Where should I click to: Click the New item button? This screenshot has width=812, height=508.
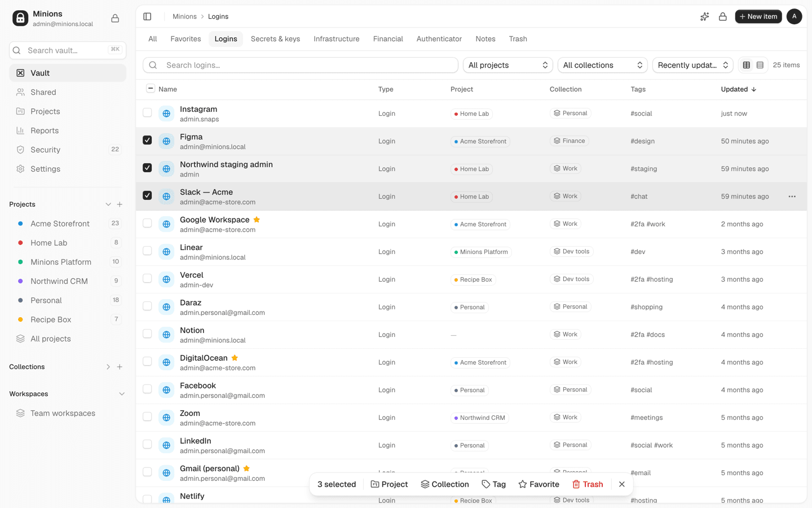click(x=758, y=16)
